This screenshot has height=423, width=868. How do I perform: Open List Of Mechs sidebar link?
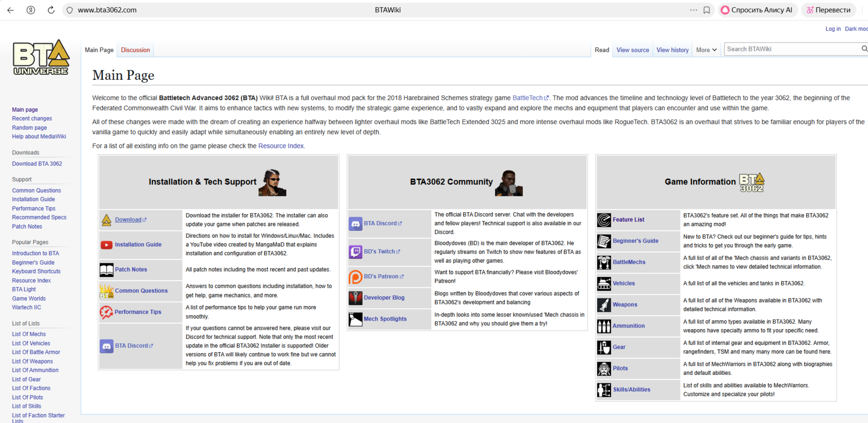point(29,334)
